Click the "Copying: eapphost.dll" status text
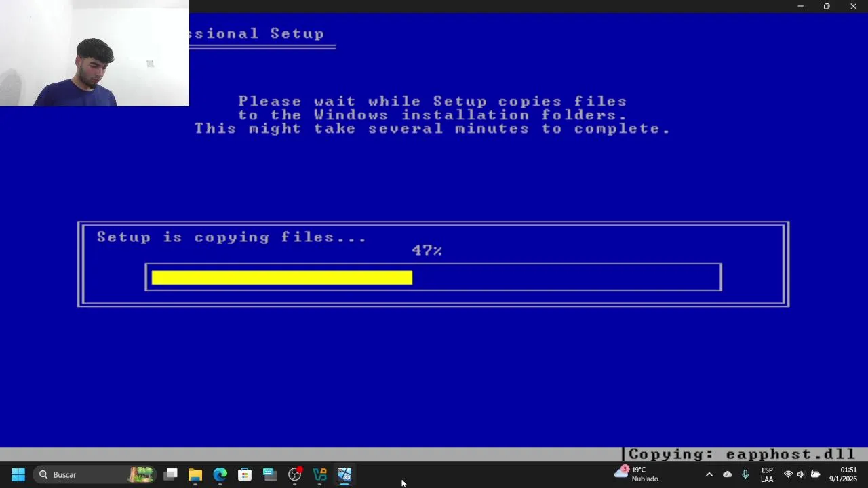This screenshot has width=868, height=488. (x=742, y=454)
